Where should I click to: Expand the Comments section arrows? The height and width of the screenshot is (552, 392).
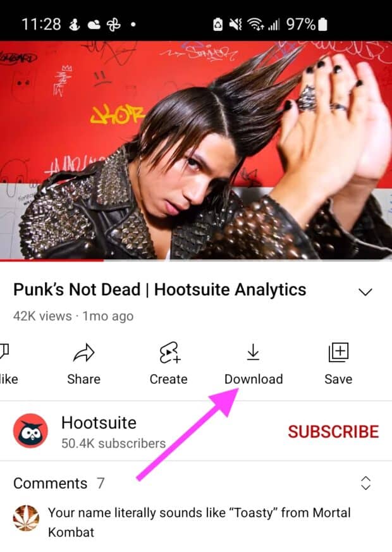pyautogui.click(x=365, y=483)
